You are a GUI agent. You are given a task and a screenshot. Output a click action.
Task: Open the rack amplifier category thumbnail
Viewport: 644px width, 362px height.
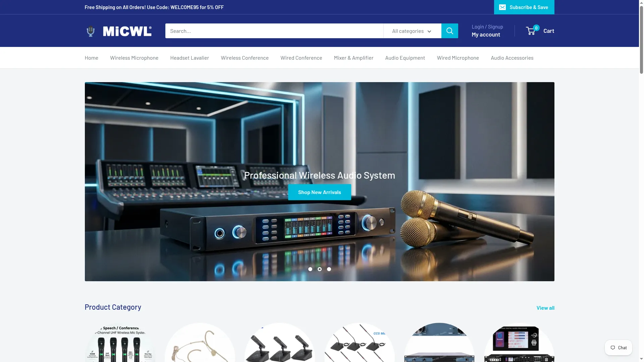[439, 342]
